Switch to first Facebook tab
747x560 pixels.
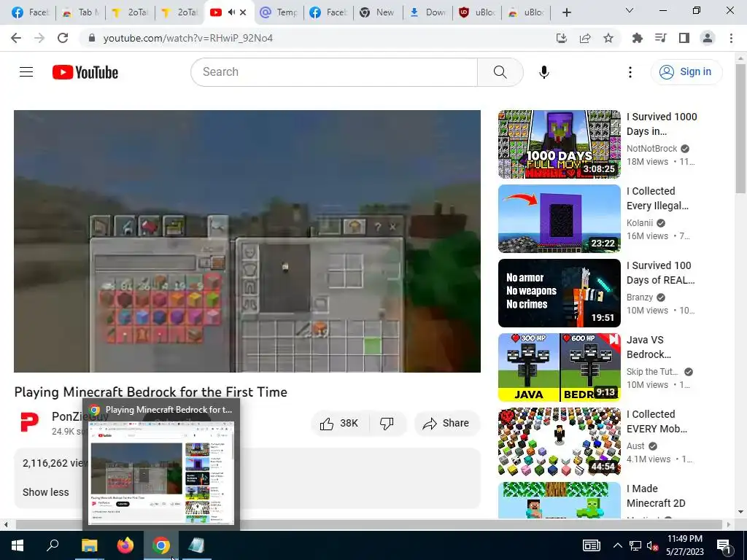point(30,12)
